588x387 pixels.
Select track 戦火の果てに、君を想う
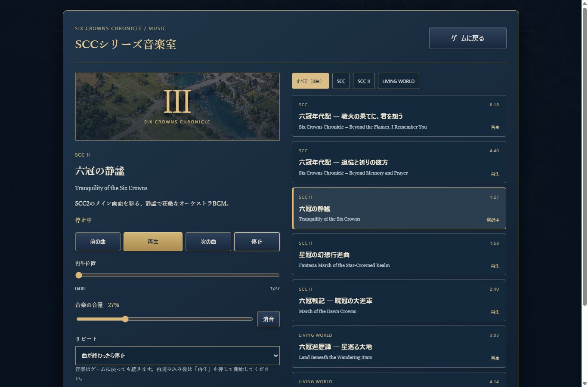coord(399,116)
